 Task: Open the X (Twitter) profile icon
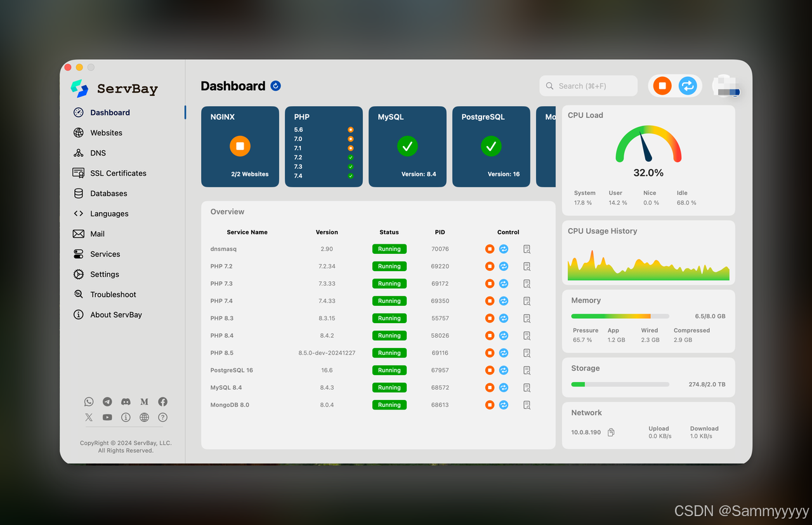coord(89,417)
